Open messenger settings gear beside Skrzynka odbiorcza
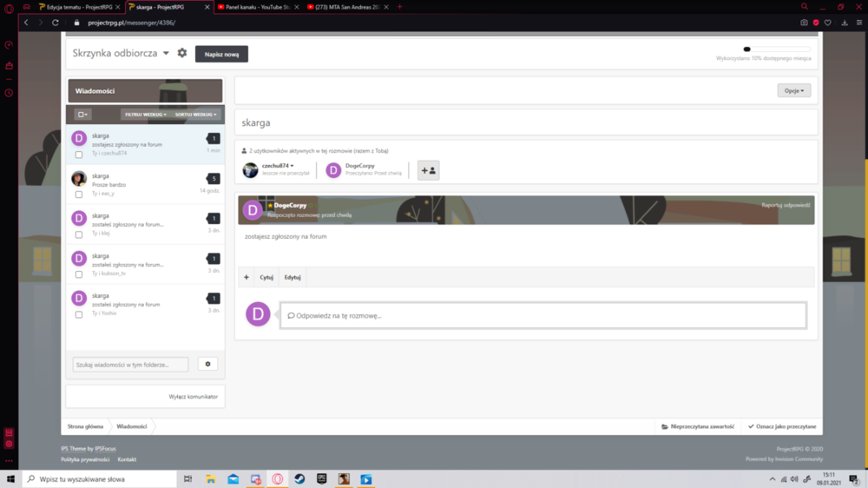 pyautogui.click(x=182, y=53)
